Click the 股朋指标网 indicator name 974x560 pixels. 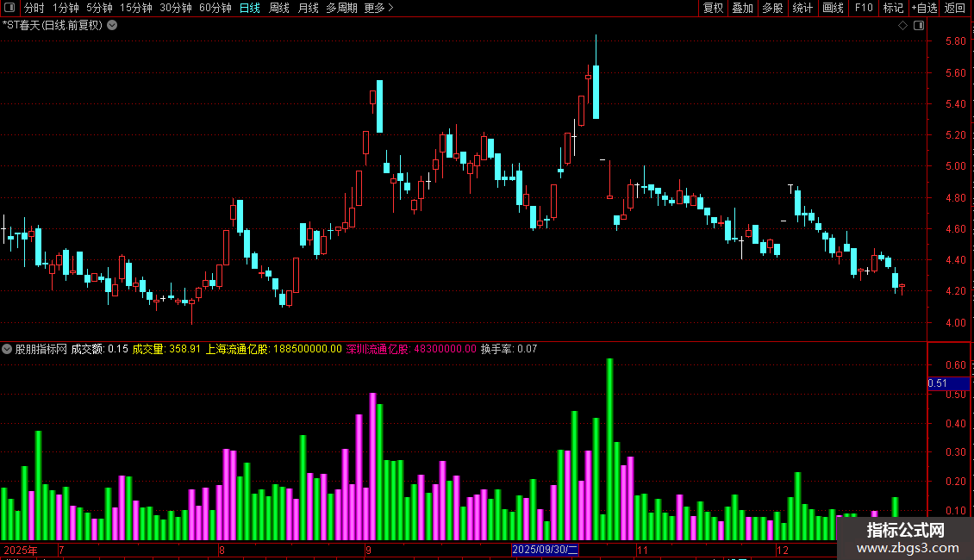41,349
